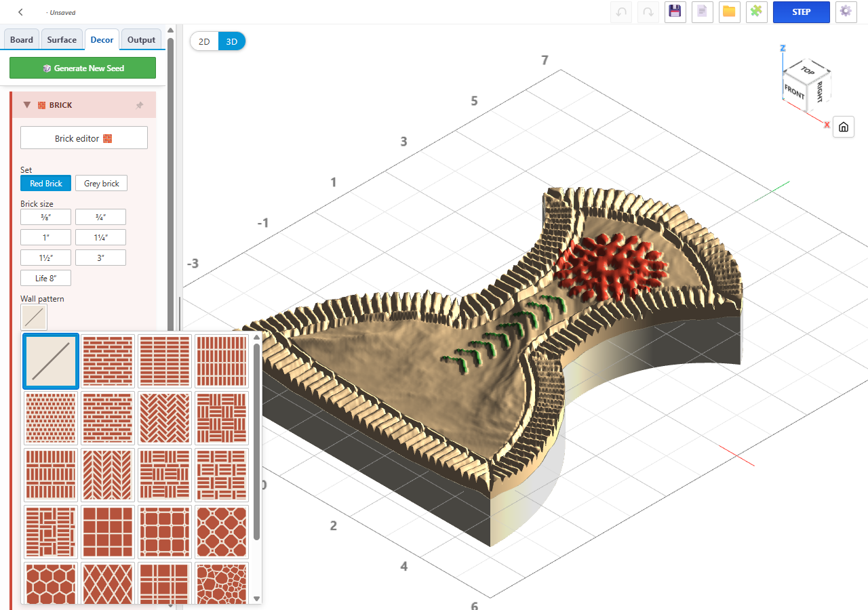Choose 1¼" brick size
868x610 pixels.
[x=100, y=237]
